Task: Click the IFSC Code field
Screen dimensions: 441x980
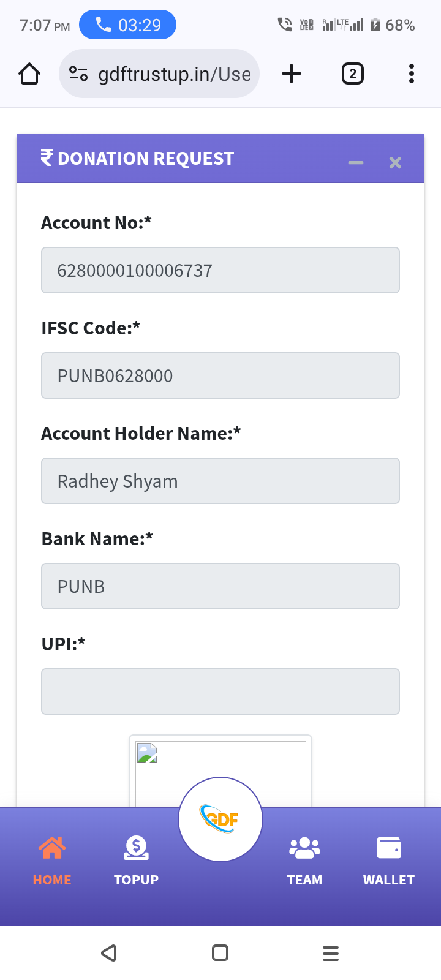Action: point(221,375)
